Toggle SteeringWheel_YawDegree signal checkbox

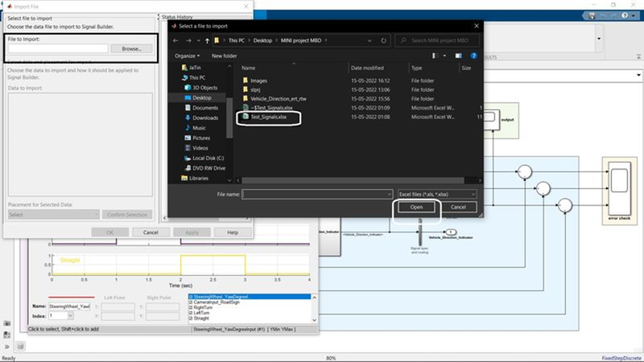(x=191, y=297)
